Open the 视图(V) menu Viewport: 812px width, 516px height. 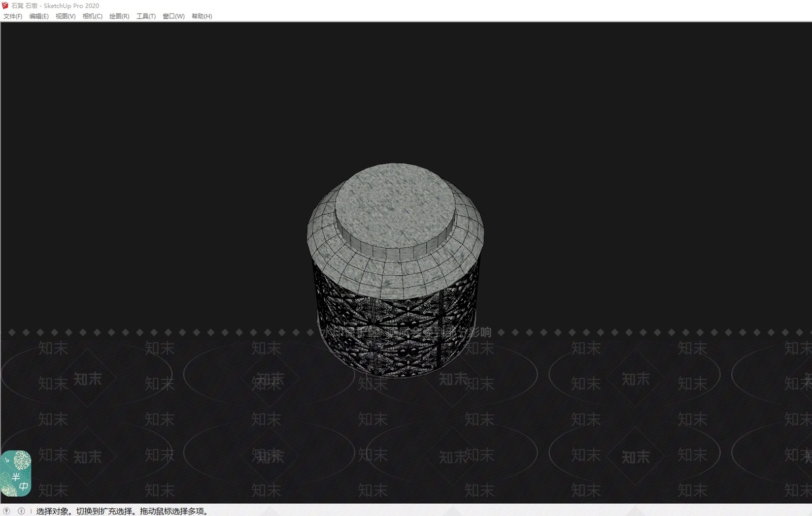pos(65,16)
